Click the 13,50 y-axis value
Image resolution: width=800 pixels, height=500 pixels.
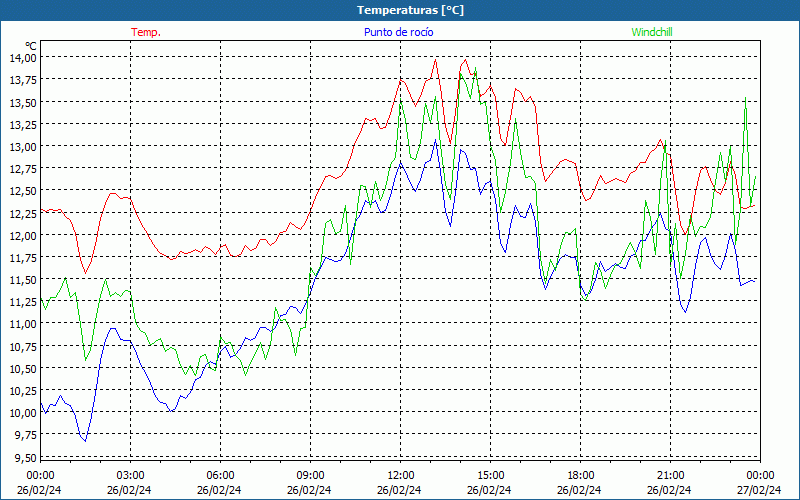(23, 103)
